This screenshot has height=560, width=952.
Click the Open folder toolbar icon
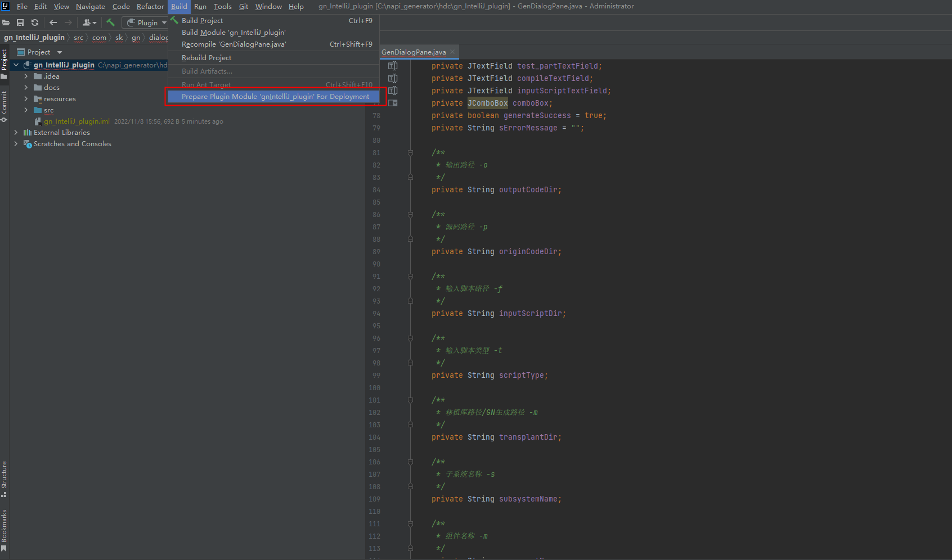6,22
